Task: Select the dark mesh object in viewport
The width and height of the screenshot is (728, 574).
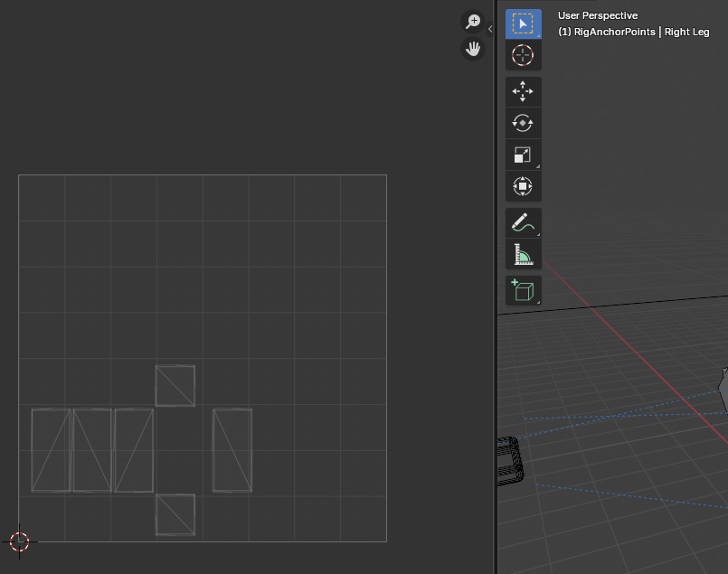Action: tap(509, 459)
